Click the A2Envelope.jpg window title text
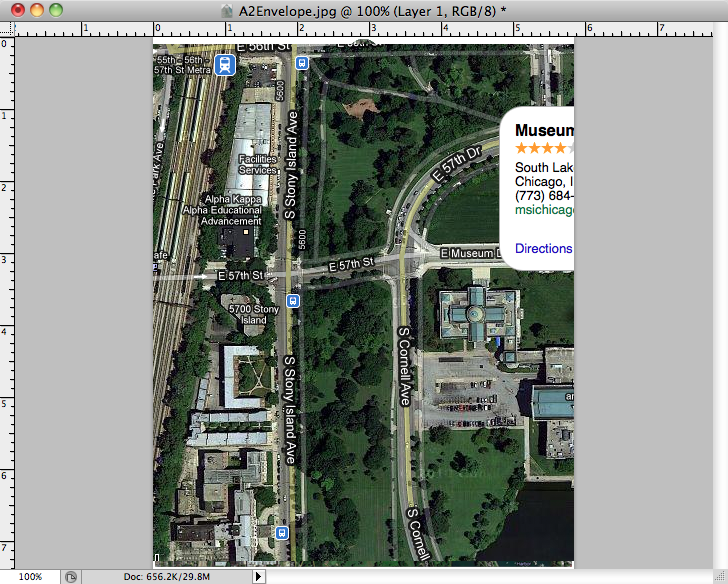Viewport: 728px width, 584px height. [x=372, y=11]
